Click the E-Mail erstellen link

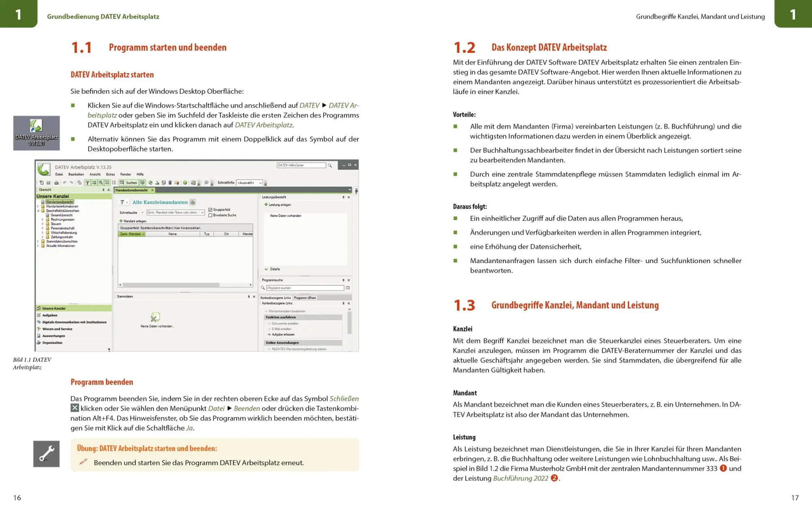pyautogui.click(x=280, y=329)
